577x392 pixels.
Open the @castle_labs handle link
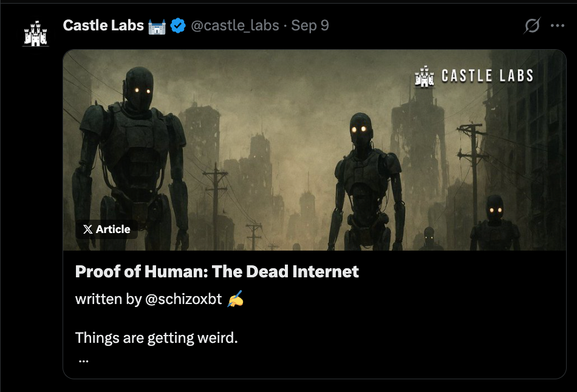point(235,25)
